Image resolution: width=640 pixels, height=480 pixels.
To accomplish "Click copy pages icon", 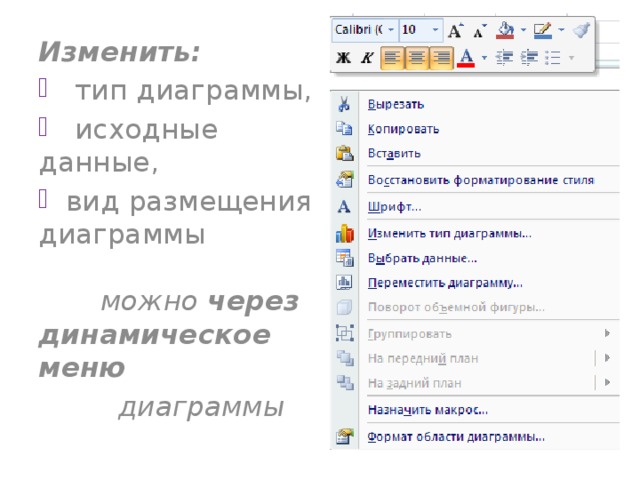I will 344,129.
